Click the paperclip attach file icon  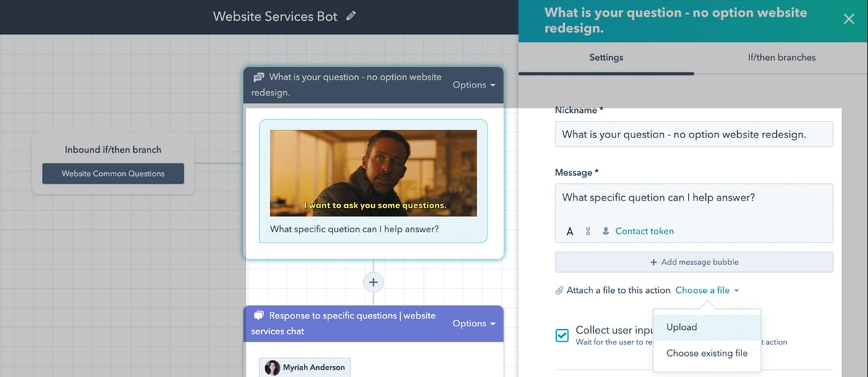point(559,290)
